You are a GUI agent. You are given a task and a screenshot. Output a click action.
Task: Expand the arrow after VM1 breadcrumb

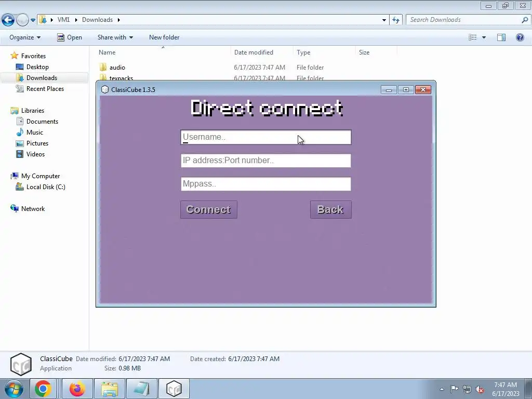(76, 20)
